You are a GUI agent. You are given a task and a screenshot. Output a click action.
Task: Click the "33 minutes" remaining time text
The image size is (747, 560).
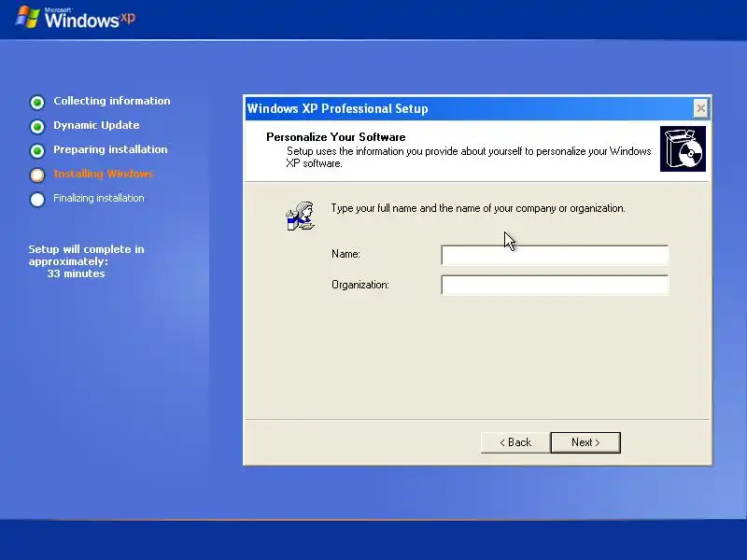pos(77,273)
